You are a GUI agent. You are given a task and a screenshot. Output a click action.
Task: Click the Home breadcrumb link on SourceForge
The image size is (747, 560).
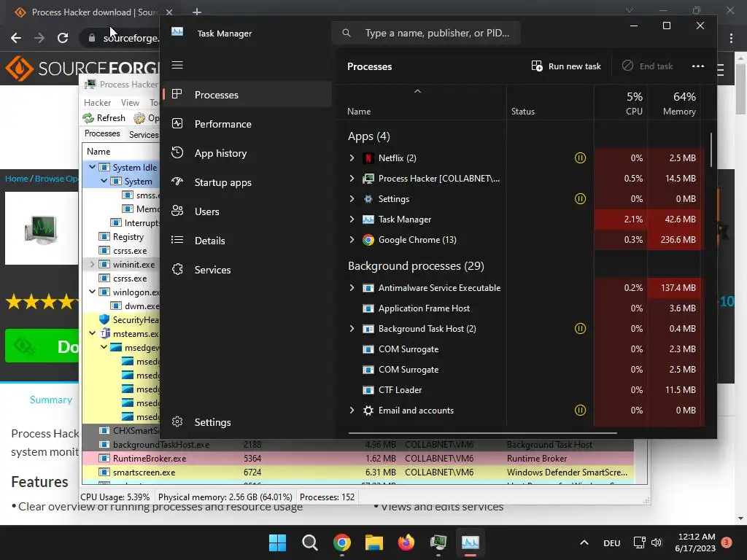pos(17,179)
